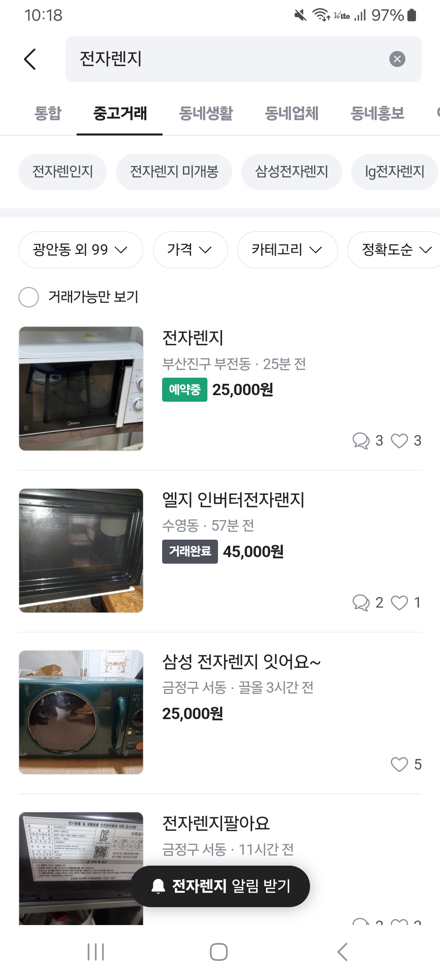Tap the 전자렌지 알림 받기 button
This screenshot has width=440, height=980.
(x=220, y=886)
